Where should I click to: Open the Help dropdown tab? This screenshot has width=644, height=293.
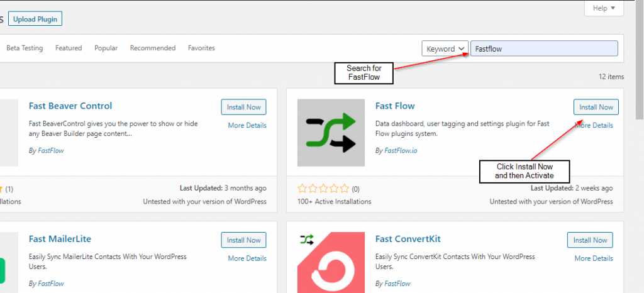pos(604,8)
